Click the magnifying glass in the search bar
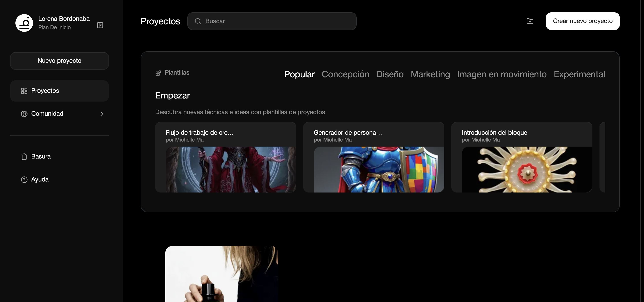The height and width of the screenshot is (302, 644). coord(198,21)
